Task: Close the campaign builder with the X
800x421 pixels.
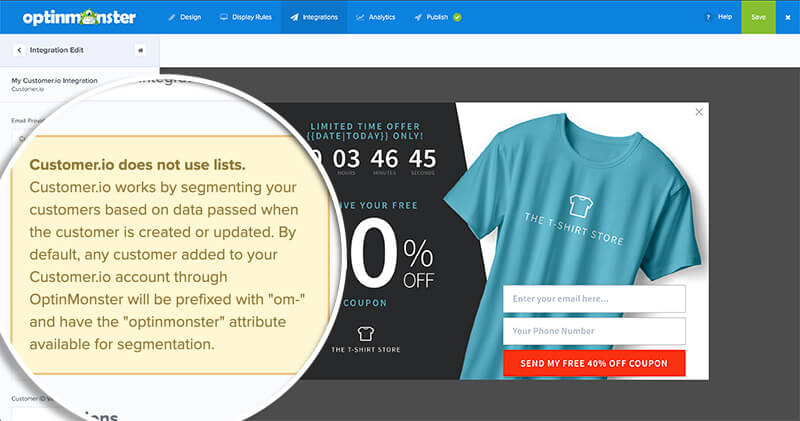Action: 788,17
